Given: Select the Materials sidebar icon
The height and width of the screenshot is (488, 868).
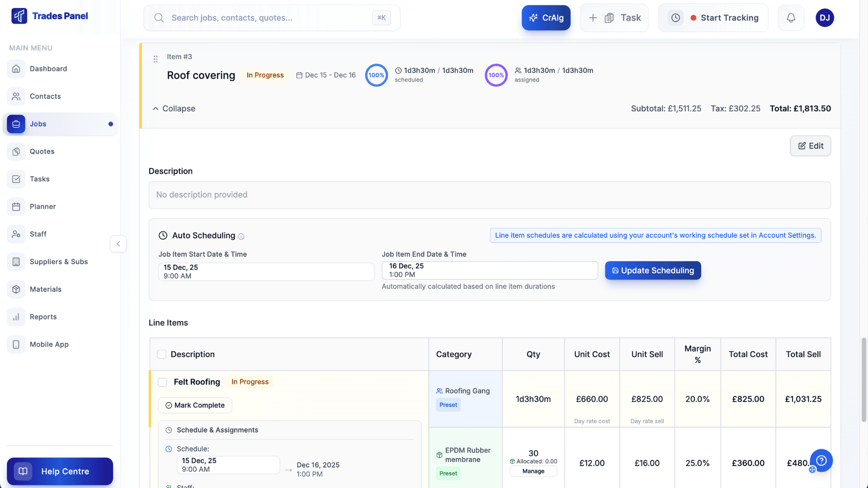Looking at the screenshot, I should (x=16, y=289).
